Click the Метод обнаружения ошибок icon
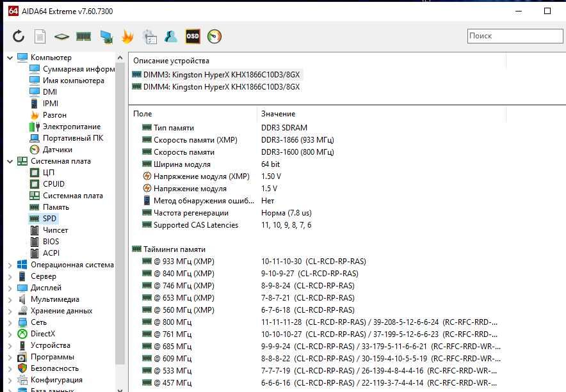566x392 pixels. pyautogui.click(x=147, y=201)
